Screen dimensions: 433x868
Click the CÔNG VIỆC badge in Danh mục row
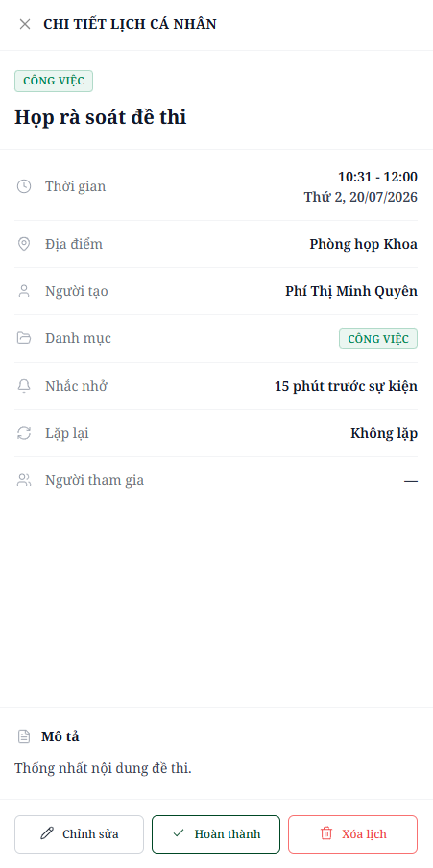click(x=378, y=339)
